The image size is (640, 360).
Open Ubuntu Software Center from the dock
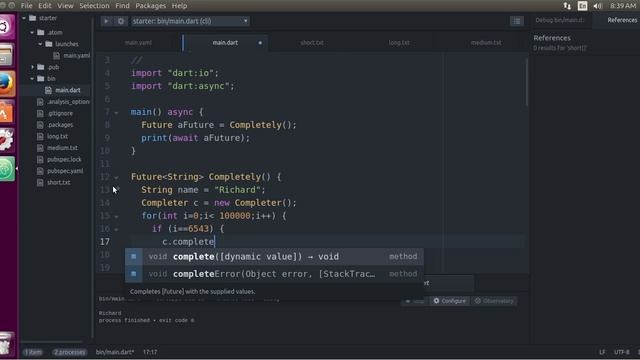pos(6,111)
